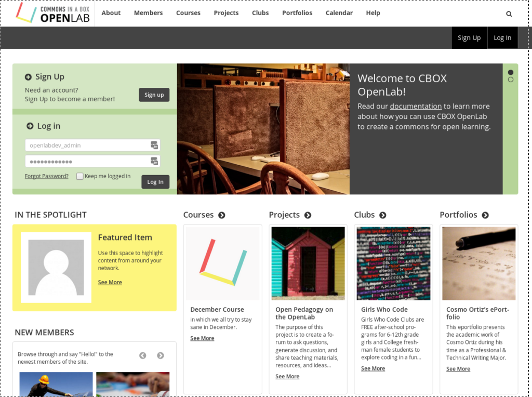Enable the Keep me logged in checkbox
Screen dimensions: 532x397
(79, 176)
